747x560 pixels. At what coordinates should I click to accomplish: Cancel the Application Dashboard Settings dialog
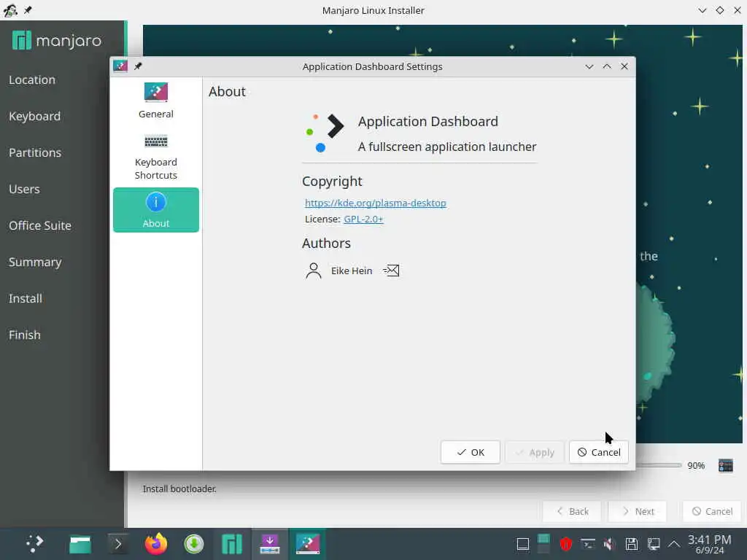(599, 452)
